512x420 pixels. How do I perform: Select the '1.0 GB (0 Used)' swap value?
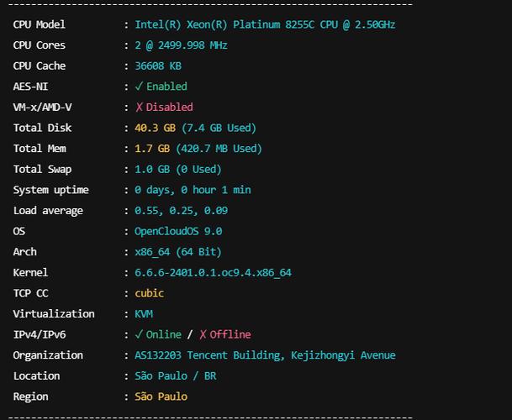178,169
